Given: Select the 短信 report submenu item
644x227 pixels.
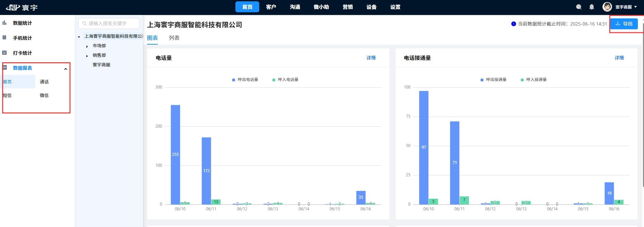Looking at the screenshot, I should point(7,95).
